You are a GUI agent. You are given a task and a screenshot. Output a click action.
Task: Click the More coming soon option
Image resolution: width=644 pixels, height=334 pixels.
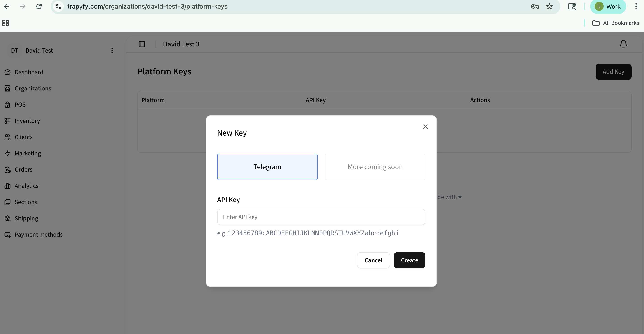[375, 167]
